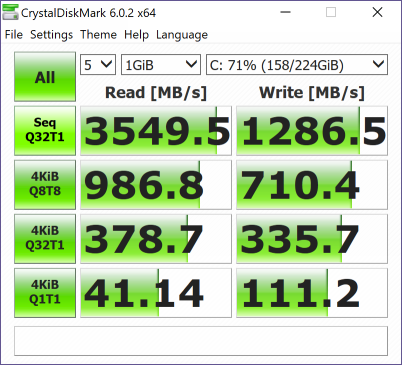Viewport: 402px width, 365px height.
Task: Open the test size dropdown showing 1GiB
Action: (x=161, y=65)
